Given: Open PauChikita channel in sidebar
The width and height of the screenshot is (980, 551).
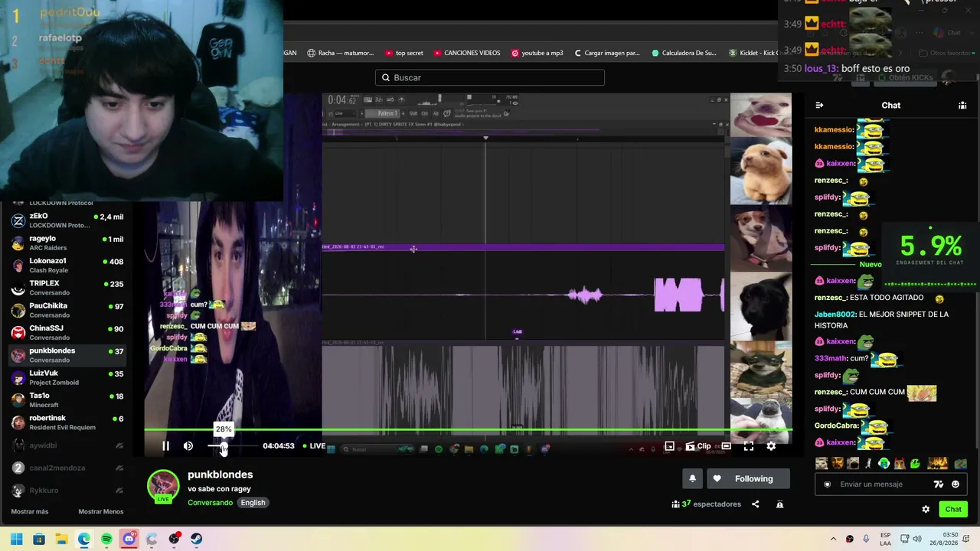Looking at the screenshot, I should click(67, 310).
